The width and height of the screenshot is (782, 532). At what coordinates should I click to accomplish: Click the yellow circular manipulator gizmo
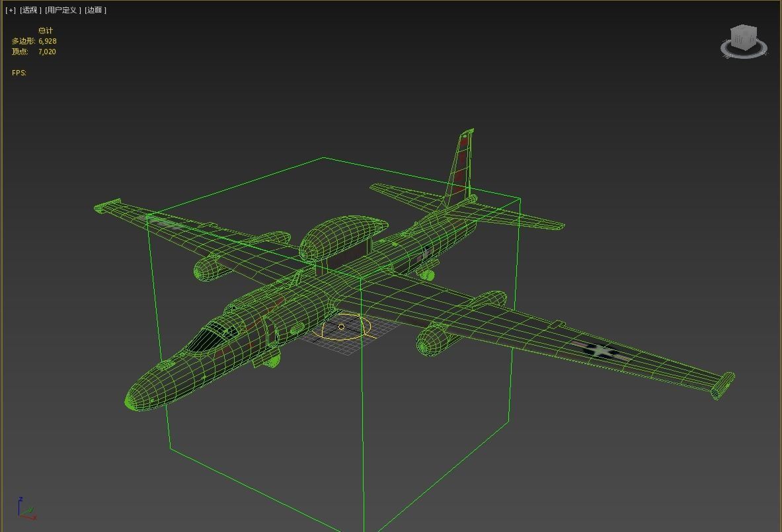(342, 326)
